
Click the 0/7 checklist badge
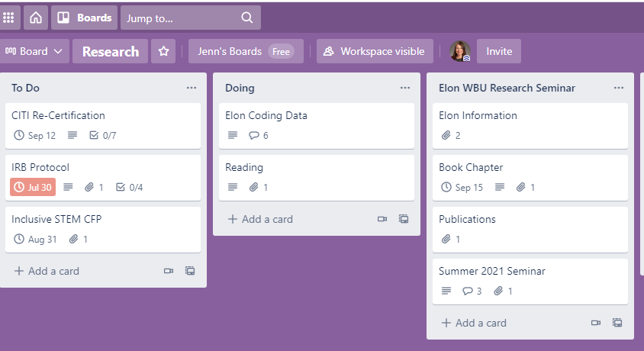[x=103, y=136]
